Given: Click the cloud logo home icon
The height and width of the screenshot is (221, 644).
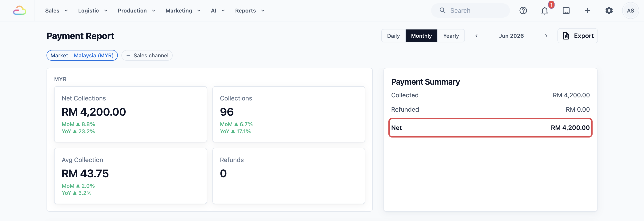Looking at the screenshot, I should click(19, 10).
